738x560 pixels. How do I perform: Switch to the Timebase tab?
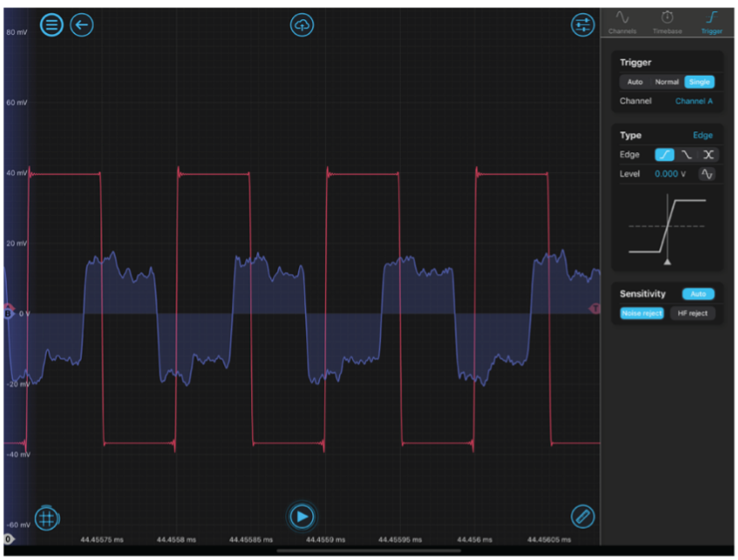point(668,22)
